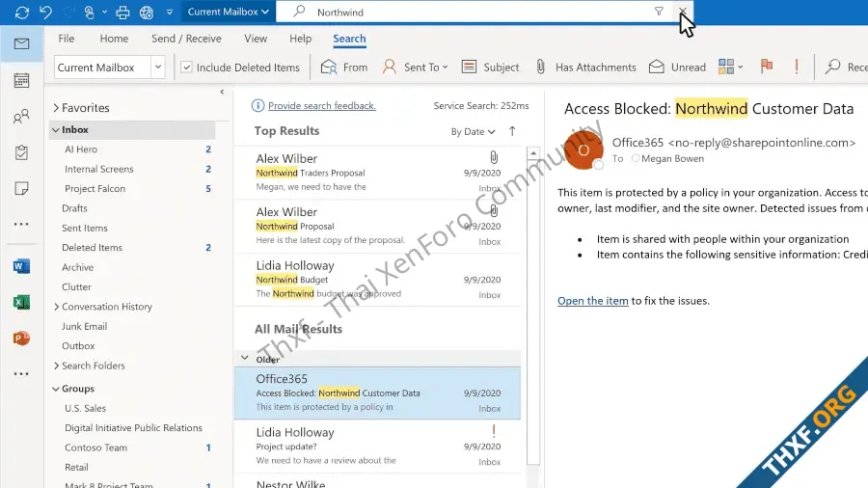Click the Important exclamation filter icon

point(797,67)
